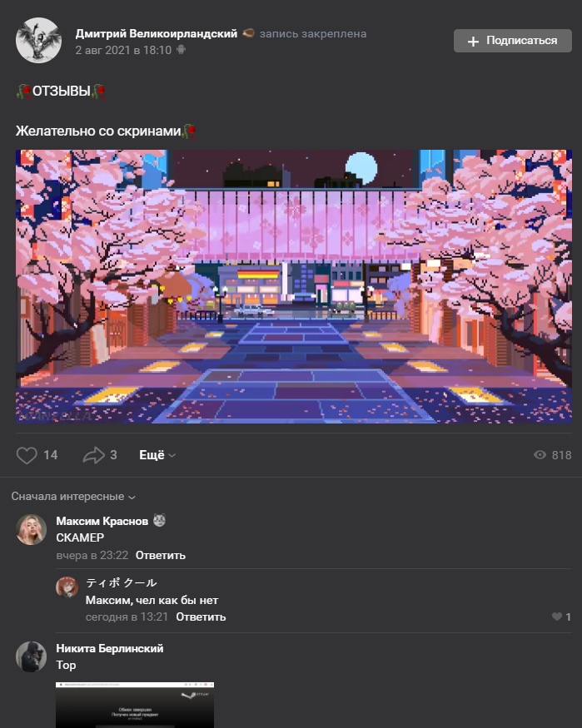The image size is (582, 728).
Task: Open Никита Берлинский's avatar
Action: (31, 656)
